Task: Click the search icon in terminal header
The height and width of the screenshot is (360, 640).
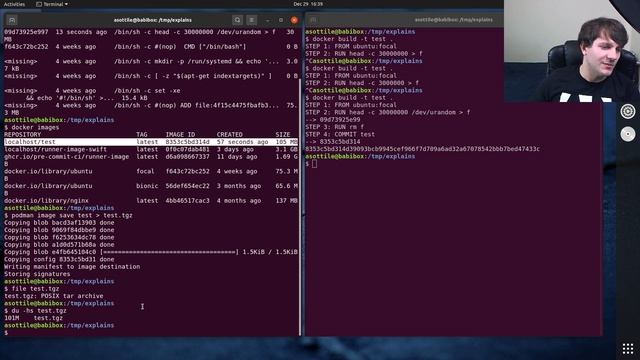Action: click(237, 20)
